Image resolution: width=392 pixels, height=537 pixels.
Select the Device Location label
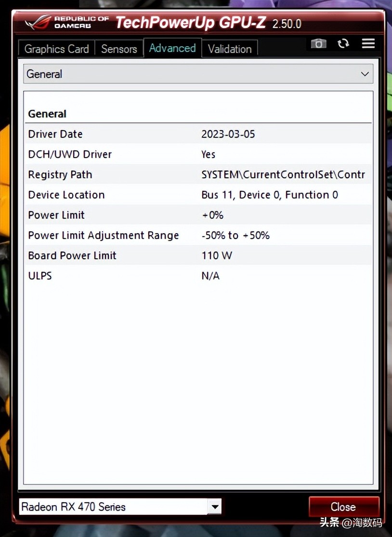point(66,195)
